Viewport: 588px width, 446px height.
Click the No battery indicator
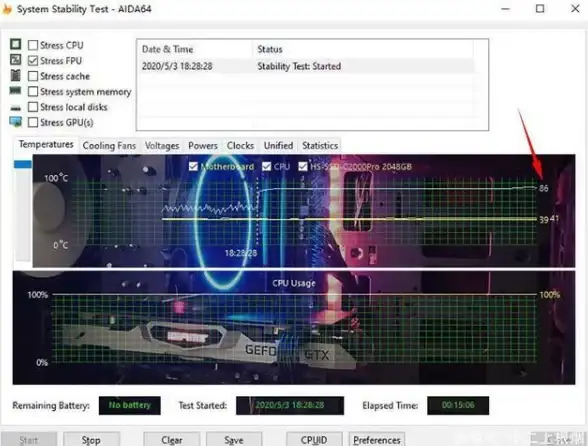coord(130,405)
